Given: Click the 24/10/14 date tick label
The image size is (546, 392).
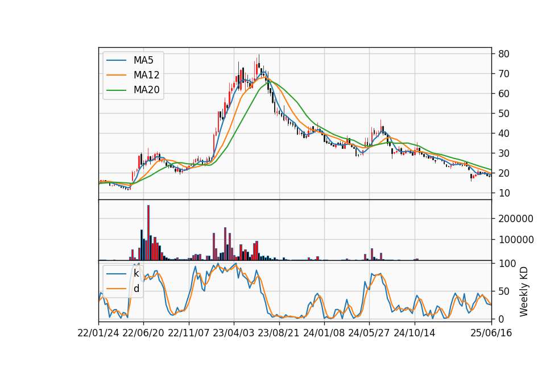Looking at the screenshot, I should 415,333.
